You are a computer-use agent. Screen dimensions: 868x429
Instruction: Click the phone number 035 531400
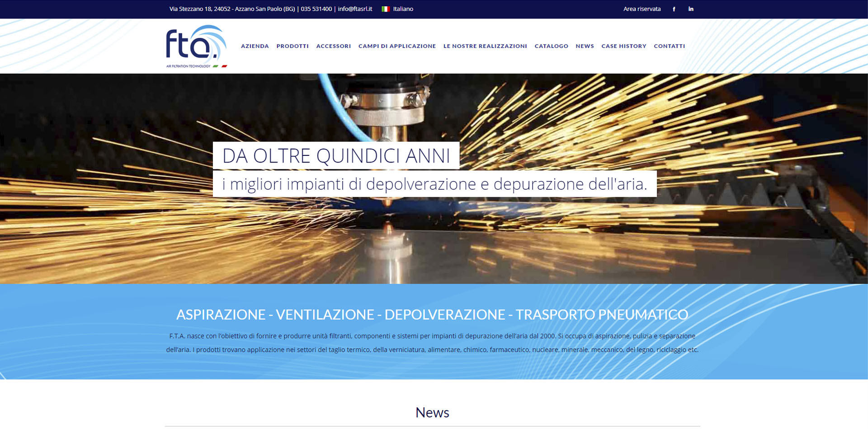point(316,9)
